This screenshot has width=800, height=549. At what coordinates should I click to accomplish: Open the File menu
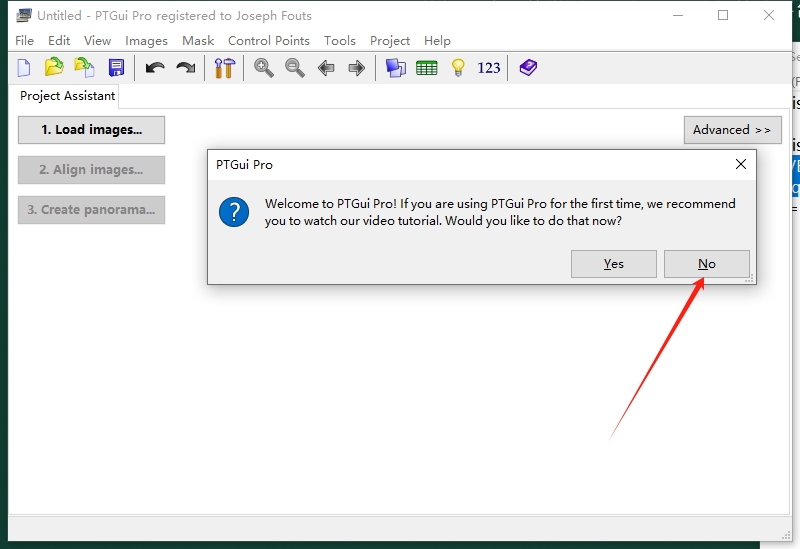pos(24,41)
